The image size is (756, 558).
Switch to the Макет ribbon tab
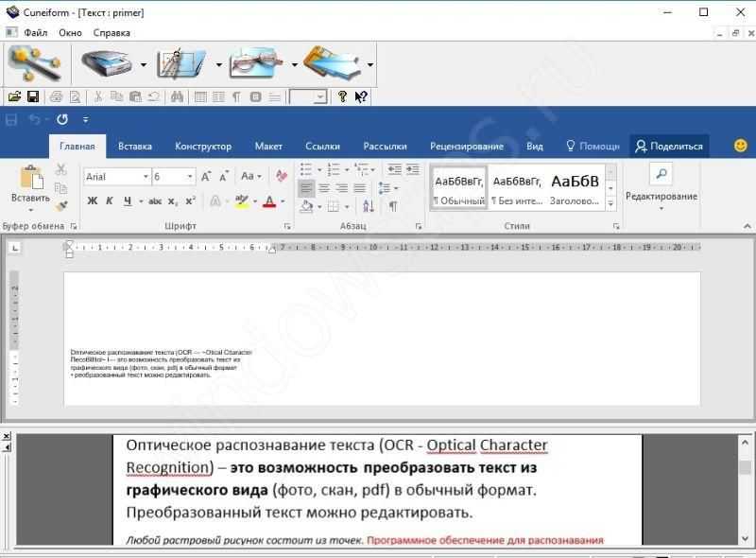268,147
